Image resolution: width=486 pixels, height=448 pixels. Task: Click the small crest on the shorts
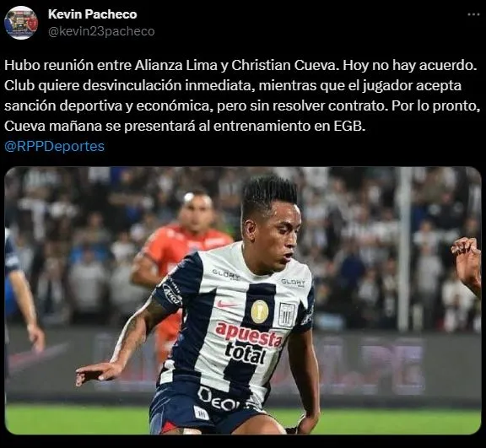[201, 413]
